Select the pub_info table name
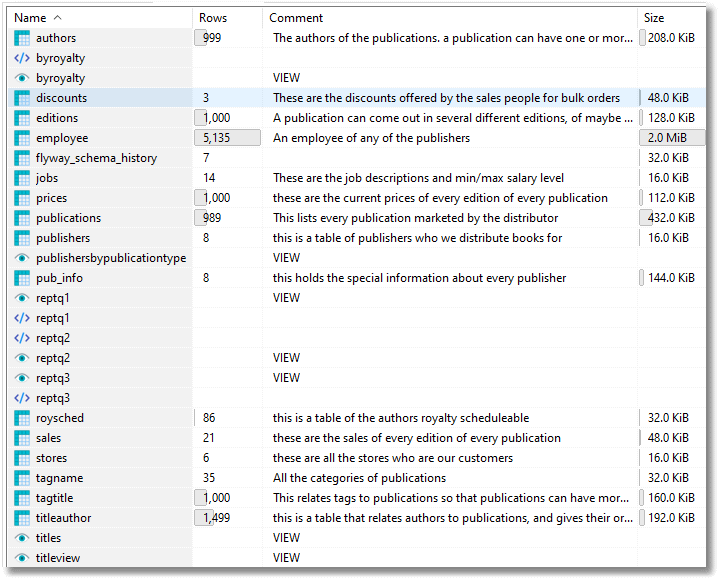This screenshot has width=720, height=581. (x=59, y=278)
